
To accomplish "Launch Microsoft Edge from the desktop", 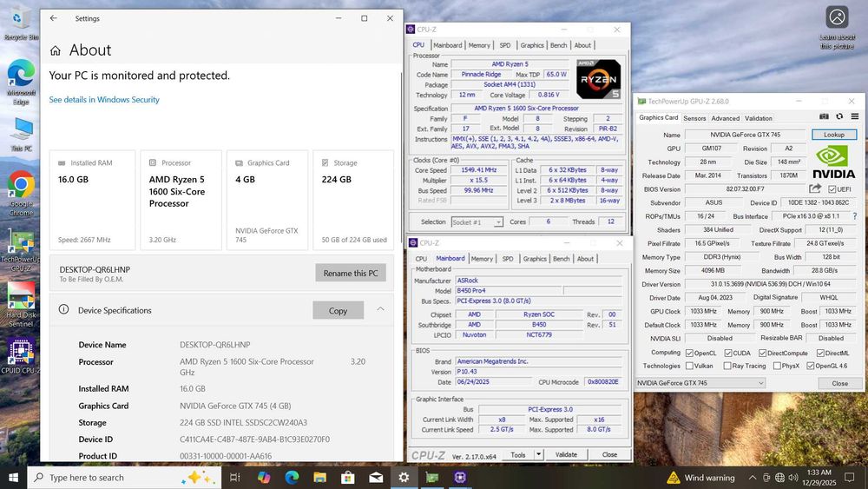I will [x=21, y=82].
